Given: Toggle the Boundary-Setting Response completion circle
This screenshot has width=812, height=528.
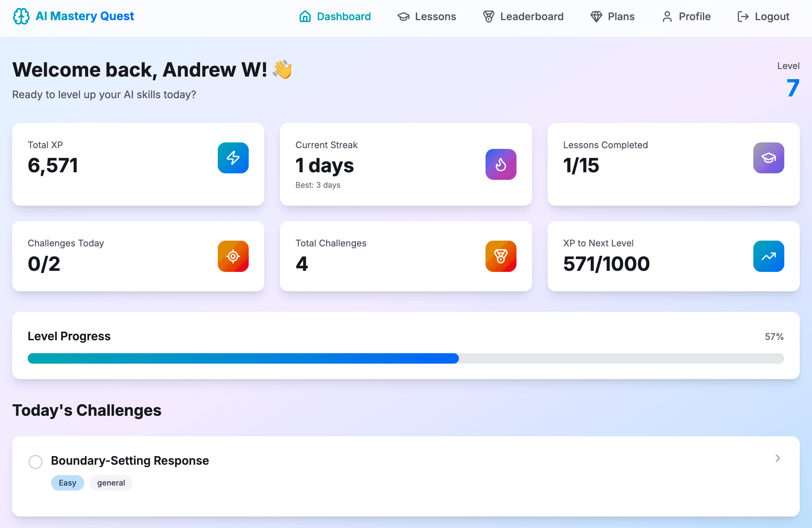Looking at the screenshot, I should pos(36,462).
